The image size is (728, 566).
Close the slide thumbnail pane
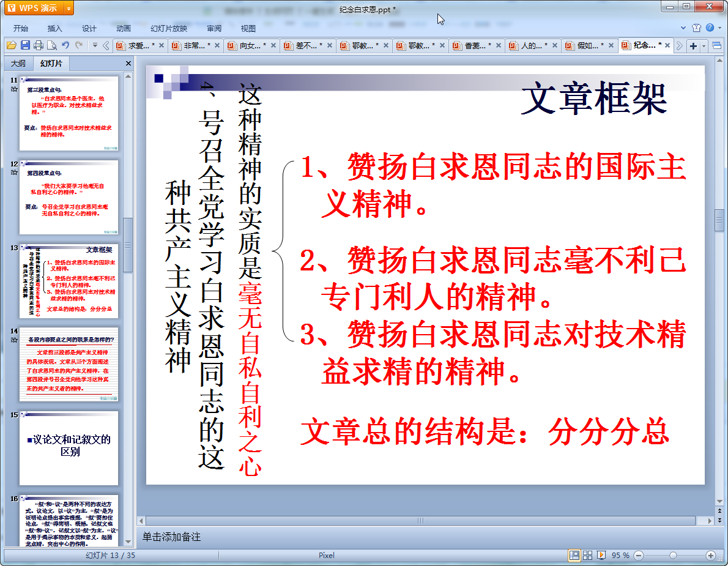(x=128, y=63)
